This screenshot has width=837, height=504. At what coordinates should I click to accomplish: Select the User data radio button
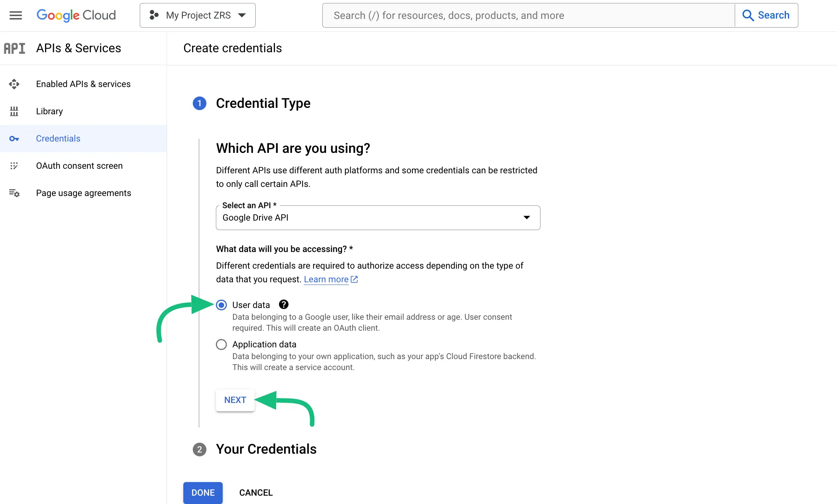[221, 305]
